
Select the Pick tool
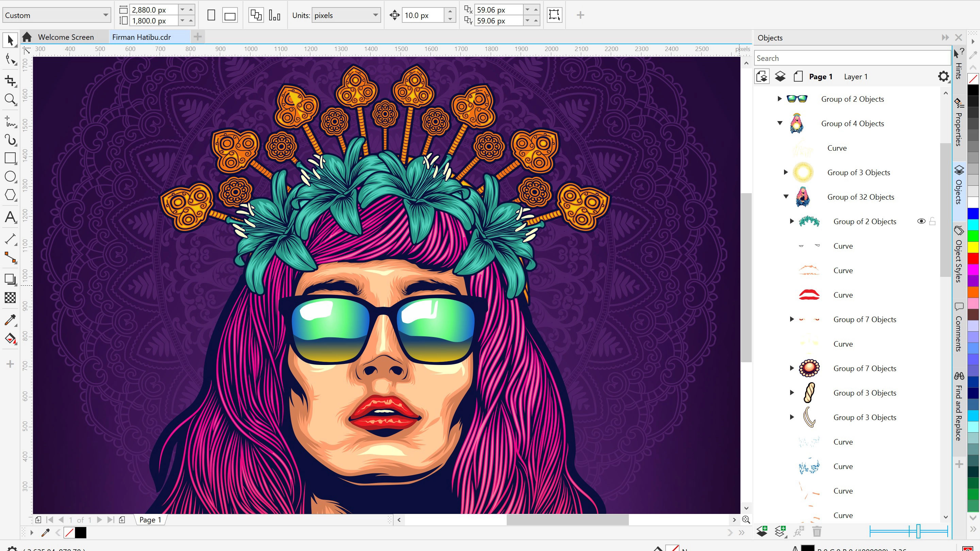10,40
